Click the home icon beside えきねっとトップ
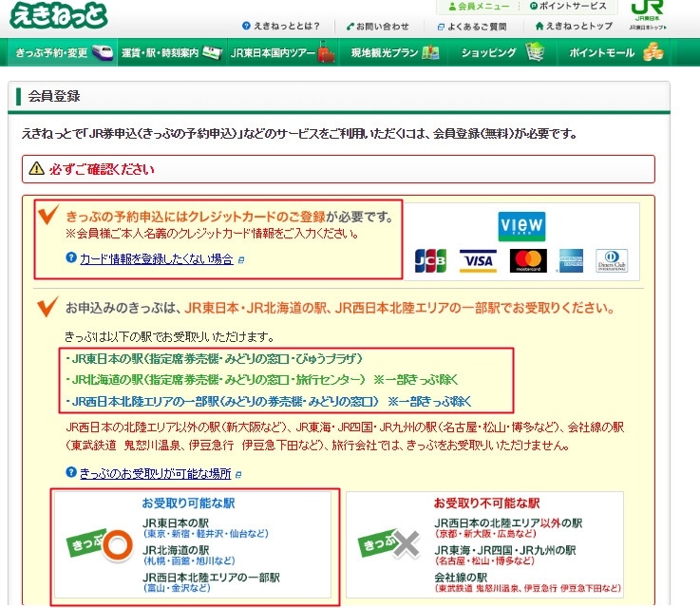700x608 pixels. (539, 27)
